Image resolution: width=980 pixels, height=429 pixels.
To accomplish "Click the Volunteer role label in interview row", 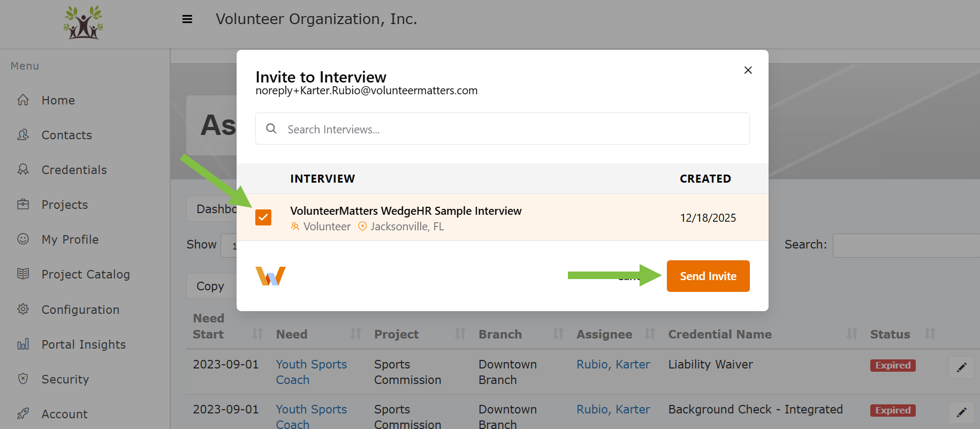I will (x=327, y=227).
